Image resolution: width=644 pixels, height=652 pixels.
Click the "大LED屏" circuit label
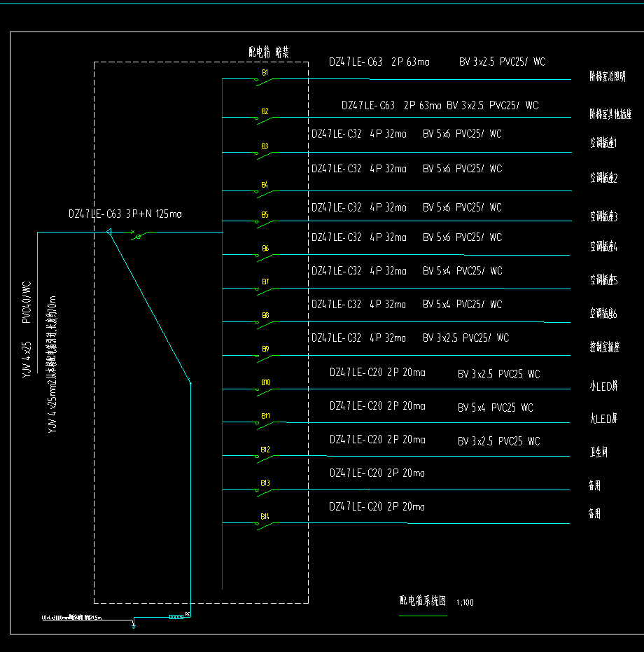[603, 418]
